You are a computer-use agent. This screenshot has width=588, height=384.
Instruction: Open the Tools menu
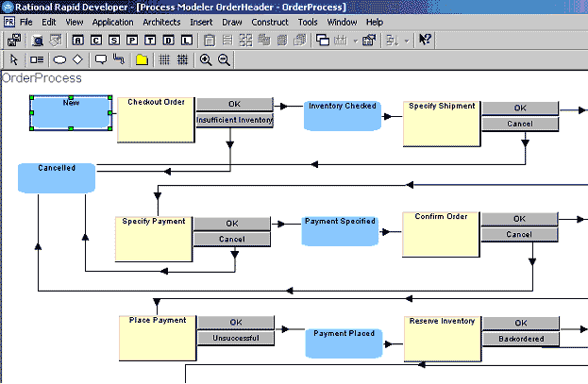(308, 21)
